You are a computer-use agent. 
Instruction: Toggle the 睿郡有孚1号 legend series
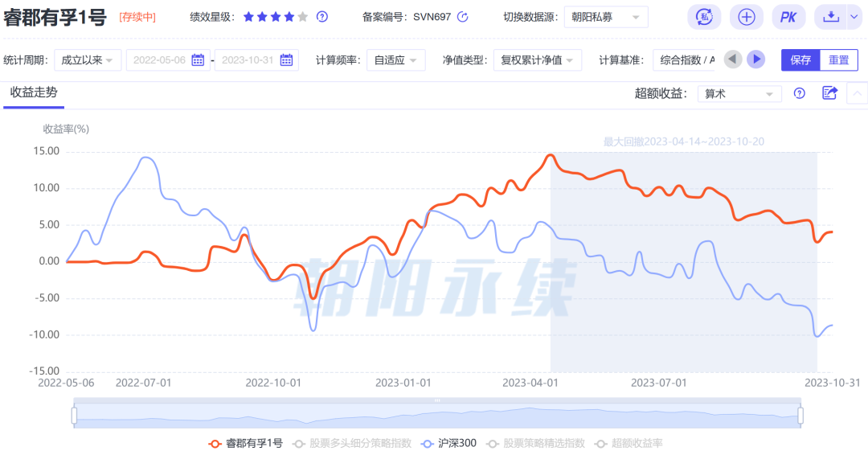[245, 444]
